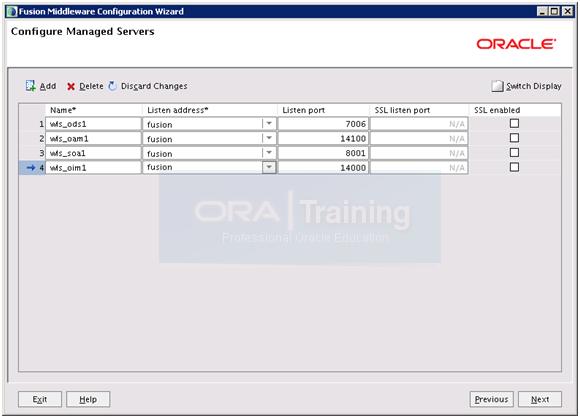Click the wls_oam1 name field
The image size is (580, 418).
(x=94, y=138)
